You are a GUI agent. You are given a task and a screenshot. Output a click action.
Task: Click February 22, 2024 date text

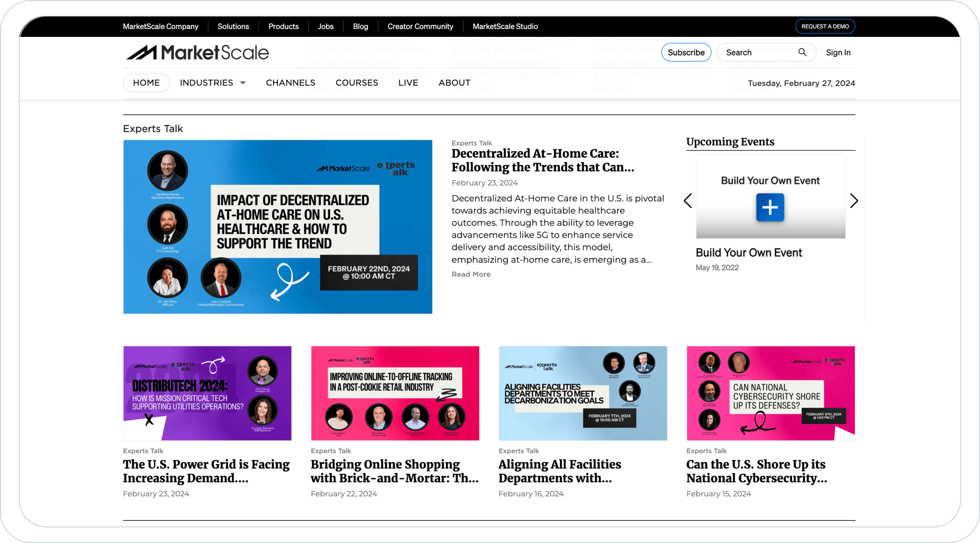(x=344, y=494)
